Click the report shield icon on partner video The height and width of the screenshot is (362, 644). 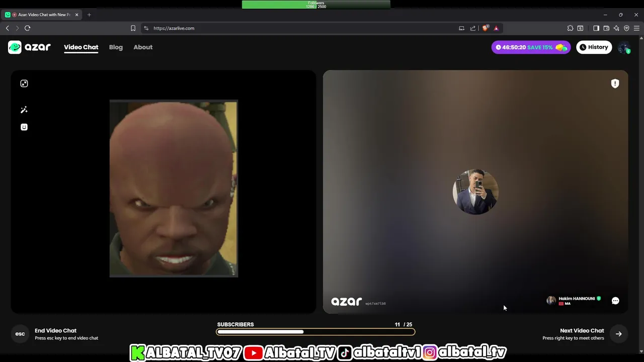click(x=615, y=83)
